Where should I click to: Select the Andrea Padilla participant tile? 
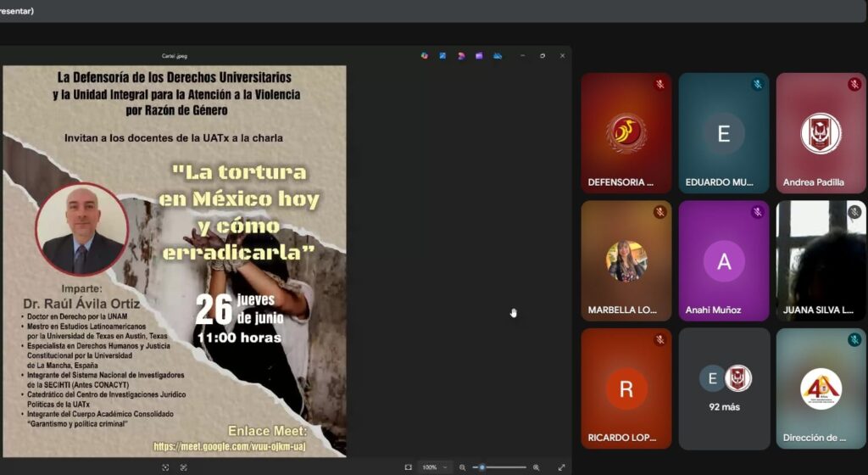pyautogui.click(x=821, y=133)
